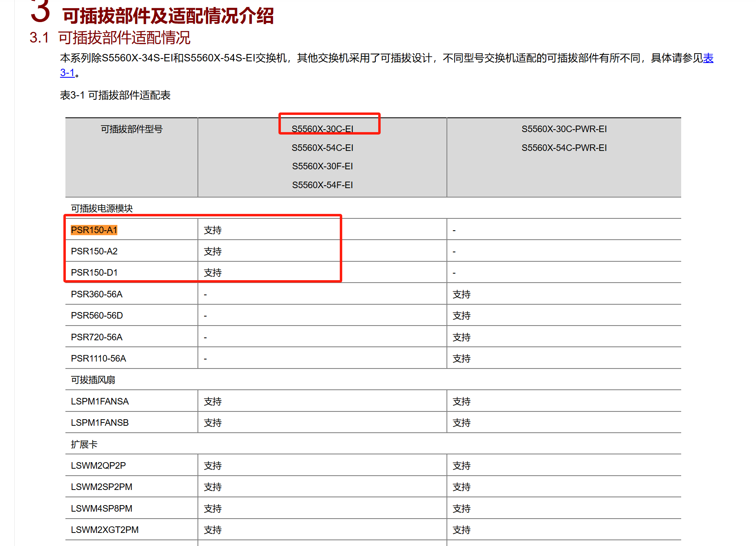Click the intro paragraph mentioning S5560X-34S-EI

point(387,65)
